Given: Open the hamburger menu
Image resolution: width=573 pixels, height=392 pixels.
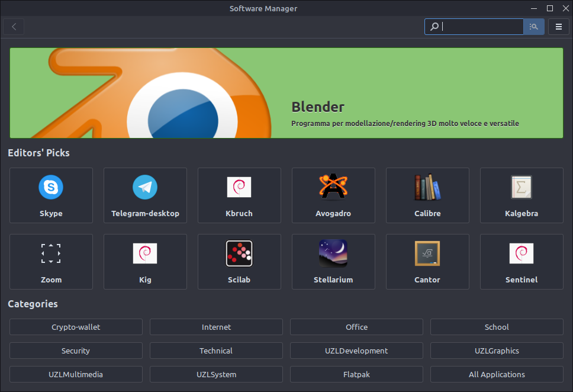Looking at the screenshot, I should pyautogui.click(x=559, y=27).
